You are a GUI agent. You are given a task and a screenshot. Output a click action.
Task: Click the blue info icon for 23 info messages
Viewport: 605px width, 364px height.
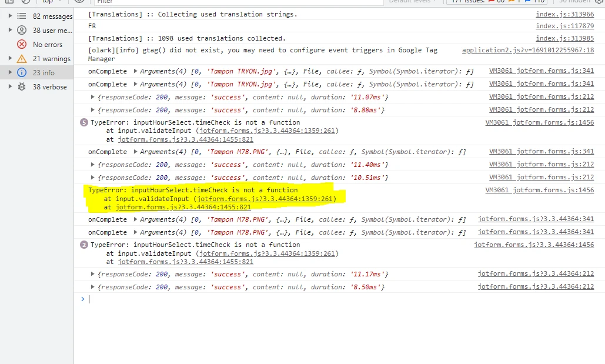click(x=21, y=72)
